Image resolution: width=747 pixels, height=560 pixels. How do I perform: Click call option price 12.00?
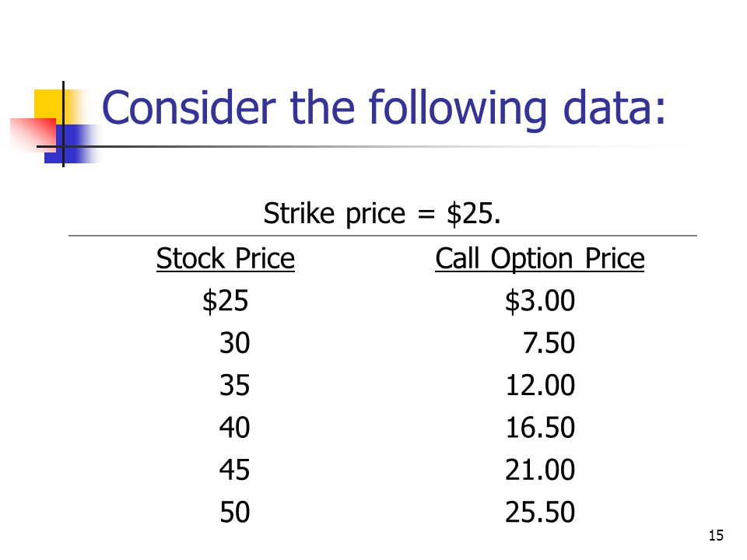click(540, 385)
